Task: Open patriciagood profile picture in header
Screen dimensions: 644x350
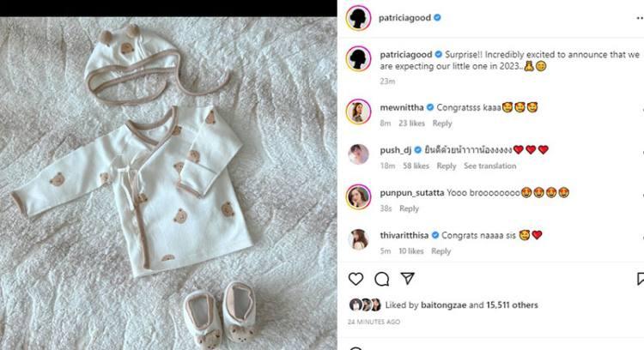Action: pyautogui.click(x=358, y=17)
